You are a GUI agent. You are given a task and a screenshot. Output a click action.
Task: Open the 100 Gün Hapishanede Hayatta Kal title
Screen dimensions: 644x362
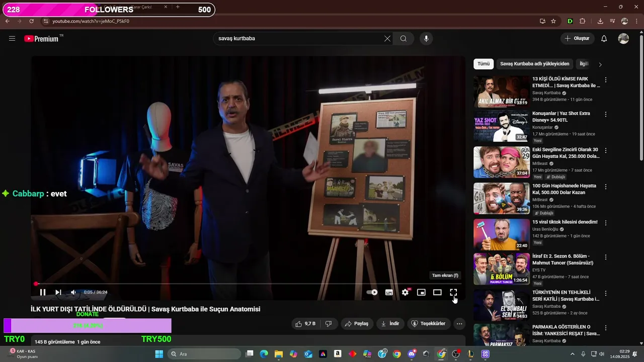coord(565,189)
